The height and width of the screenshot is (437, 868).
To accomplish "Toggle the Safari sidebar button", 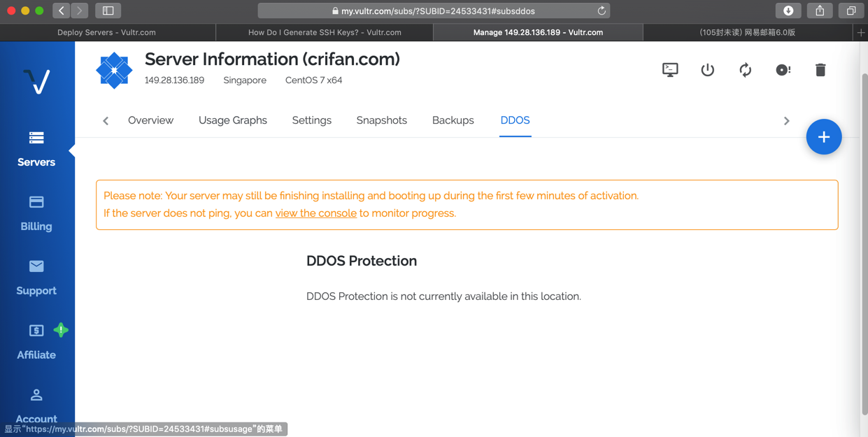I will pos(108,11).
